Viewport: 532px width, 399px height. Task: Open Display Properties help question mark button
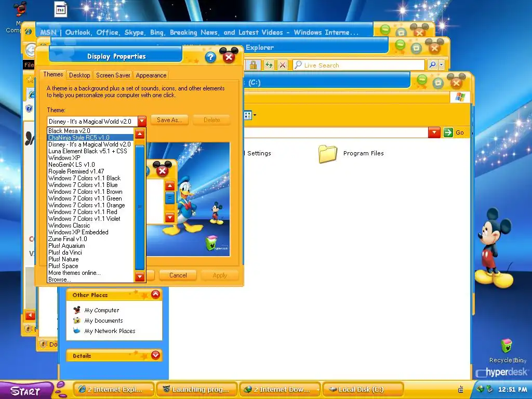[210, 57]
